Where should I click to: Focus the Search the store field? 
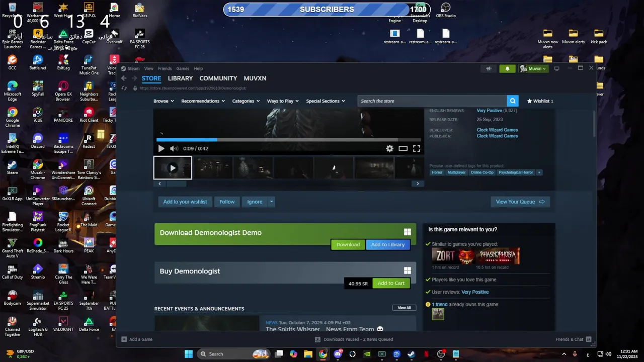pos(432,101)
